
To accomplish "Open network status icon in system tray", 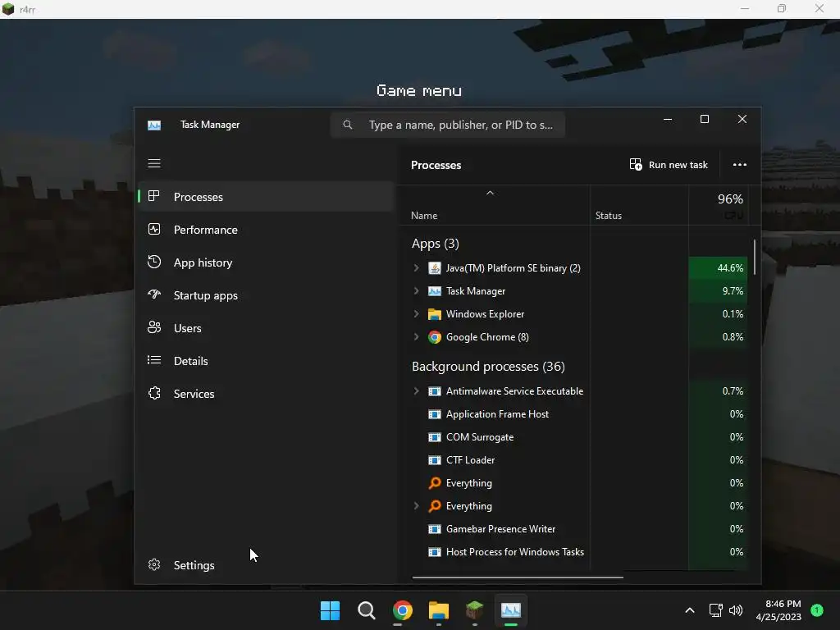I will [x=715, y=610].
